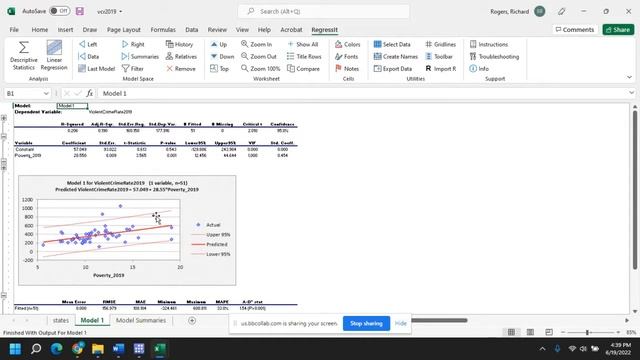The height and width of the screenshot is (360, 640).
Task: Toggle the AutoSave switch
Action: (x=60, y=11)
